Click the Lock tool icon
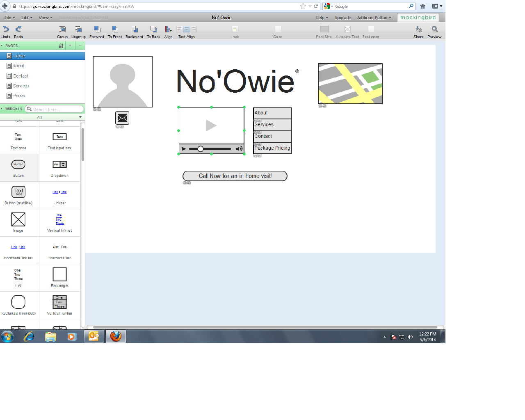525x420 pixels. (235, 30)
